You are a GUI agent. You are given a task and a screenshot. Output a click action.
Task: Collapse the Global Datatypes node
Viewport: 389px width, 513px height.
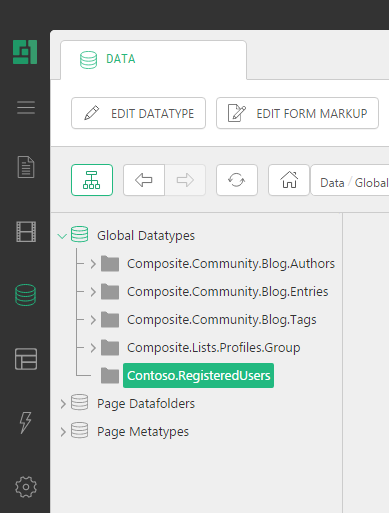pos(62,236)
